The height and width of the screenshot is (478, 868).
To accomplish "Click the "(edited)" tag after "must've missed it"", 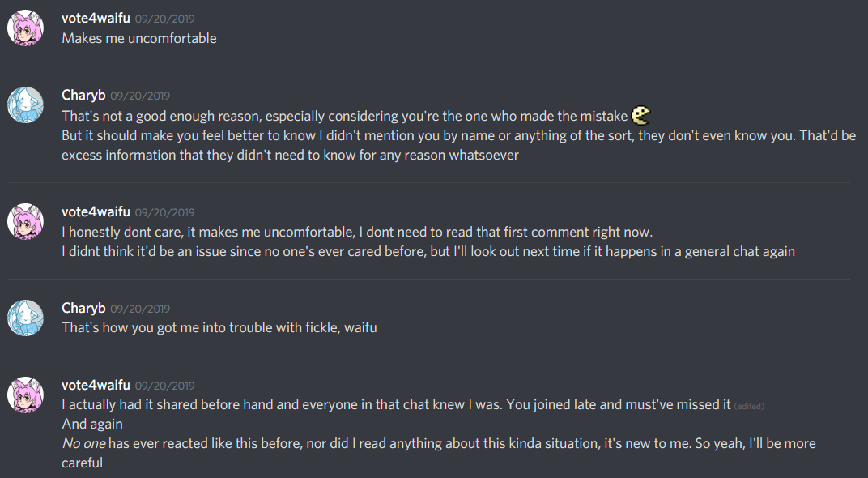I will click(749, 406).
